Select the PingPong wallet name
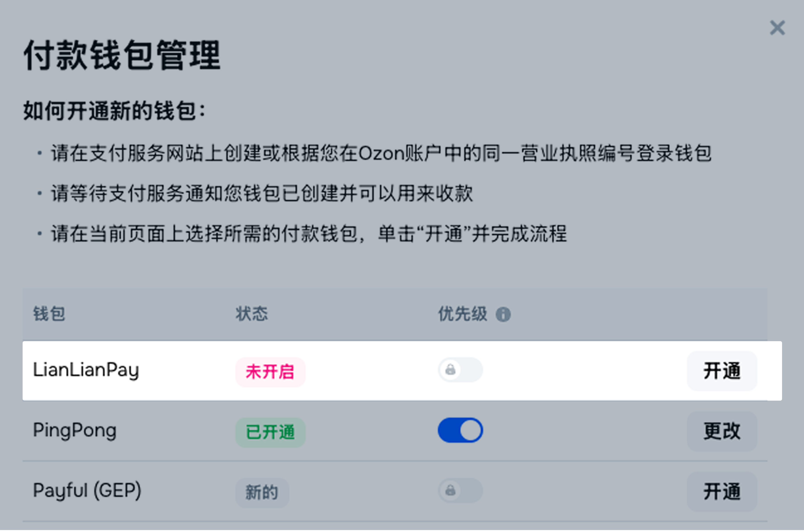 (75, 430)
